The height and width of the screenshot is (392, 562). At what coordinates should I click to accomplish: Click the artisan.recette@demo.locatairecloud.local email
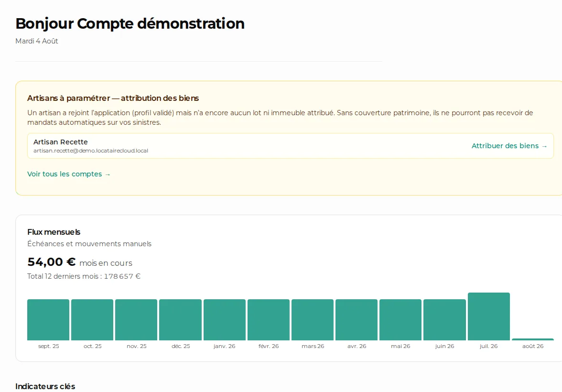coord(91,151)
